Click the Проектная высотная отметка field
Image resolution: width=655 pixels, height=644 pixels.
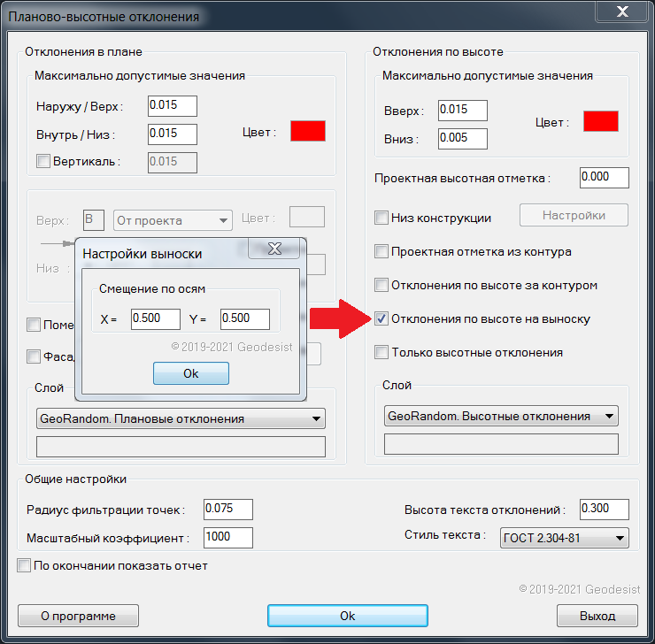pos(604,177)
